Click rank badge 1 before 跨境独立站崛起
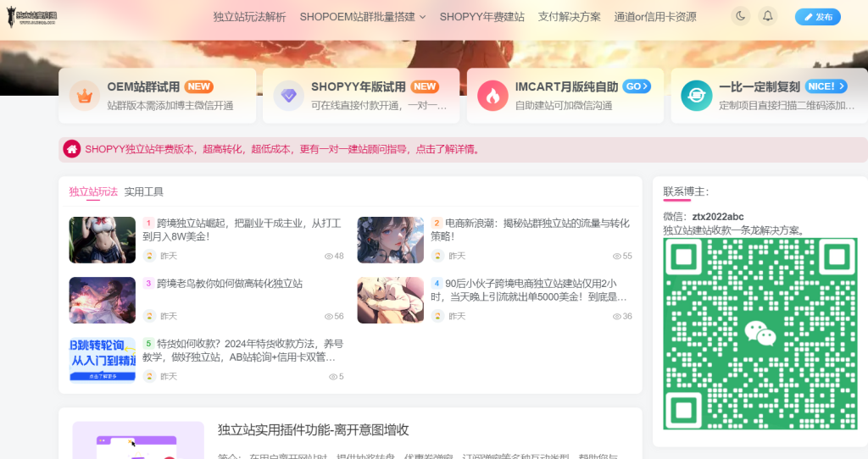 click(148, 223)
